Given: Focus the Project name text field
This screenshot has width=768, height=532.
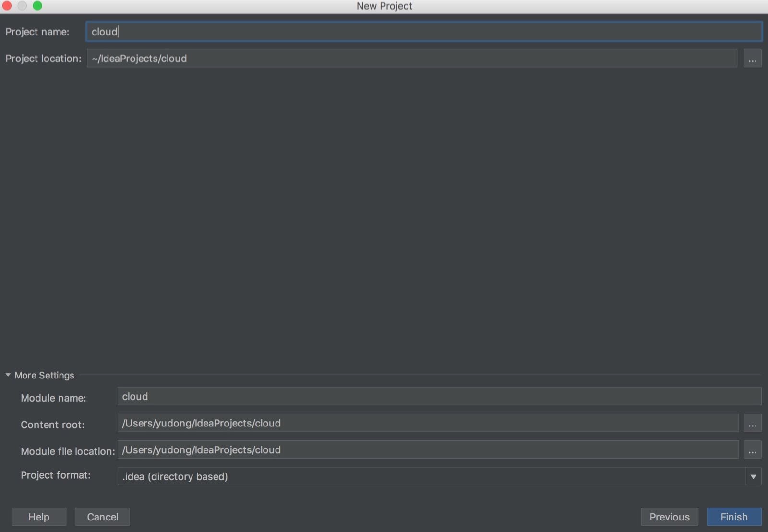Looking at the screenshot, I should [424, 32].
